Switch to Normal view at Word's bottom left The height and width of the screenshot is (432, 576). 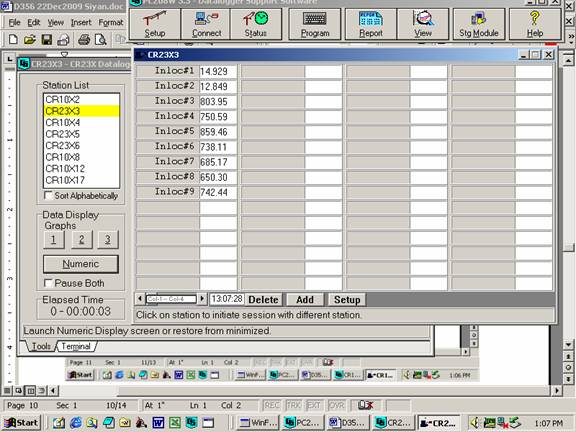click(x=7, y=390)
